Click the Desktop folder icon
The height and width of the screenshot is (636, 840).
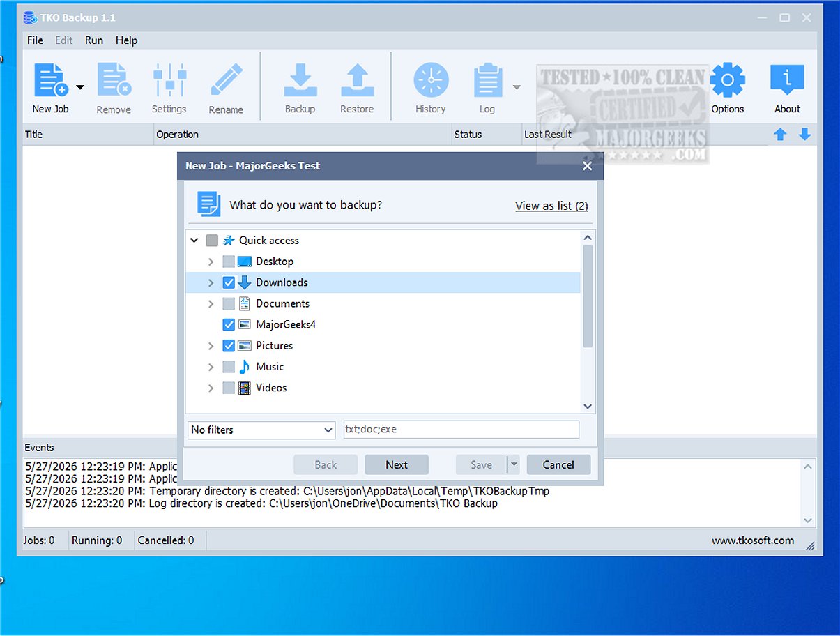(244, 262)
